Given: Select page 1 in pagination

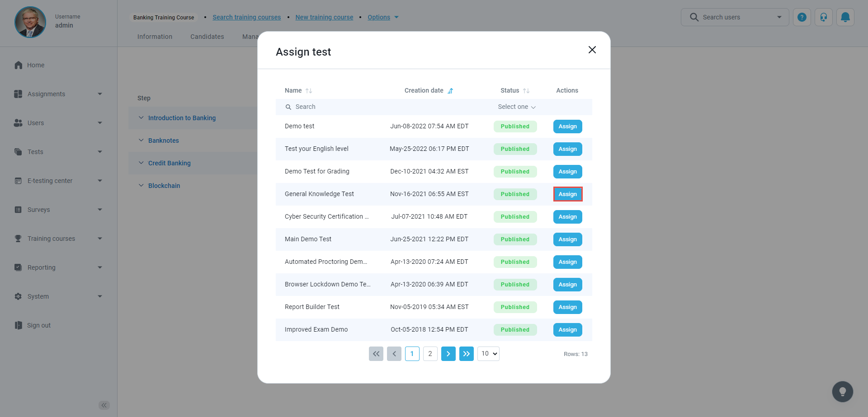Looking at the screenshot, I should (x=412, y=354).
